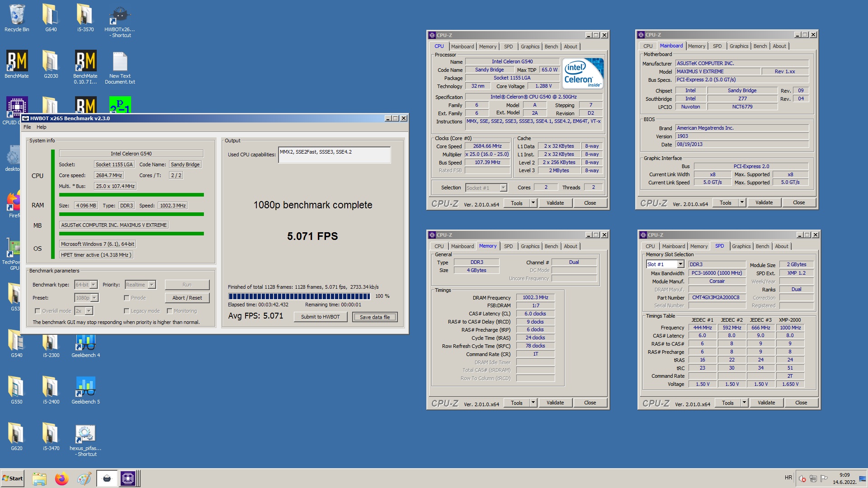Launch Geekbench 5 desktop icon
Viewport: 868px width, 488px height.
85,390
